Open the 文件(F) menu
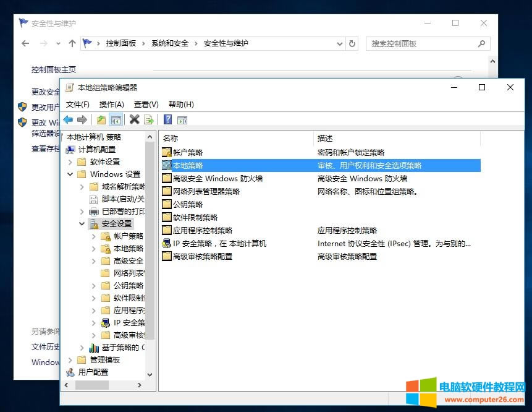 (x=77, y=104)
